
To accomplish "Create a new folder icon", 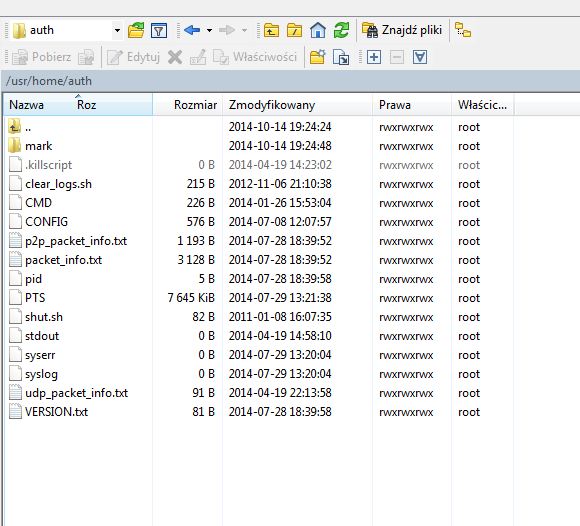I will (318, 57).
